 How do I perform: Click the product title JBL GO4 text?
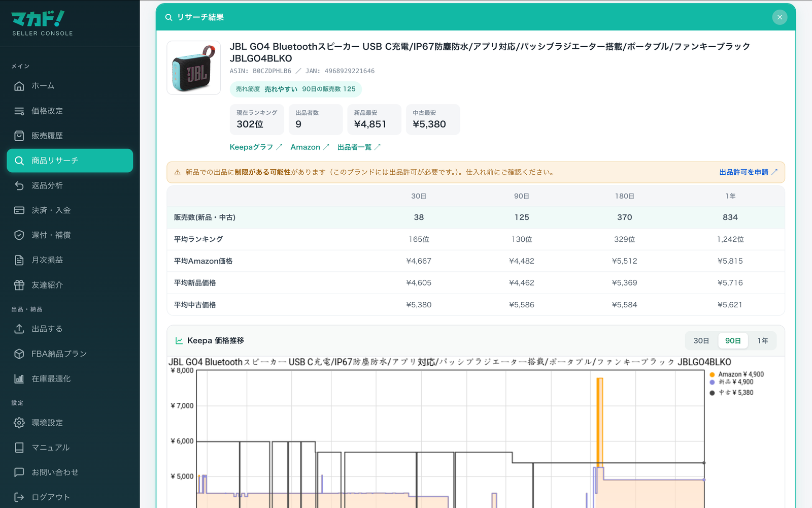[x=490, y=52]
